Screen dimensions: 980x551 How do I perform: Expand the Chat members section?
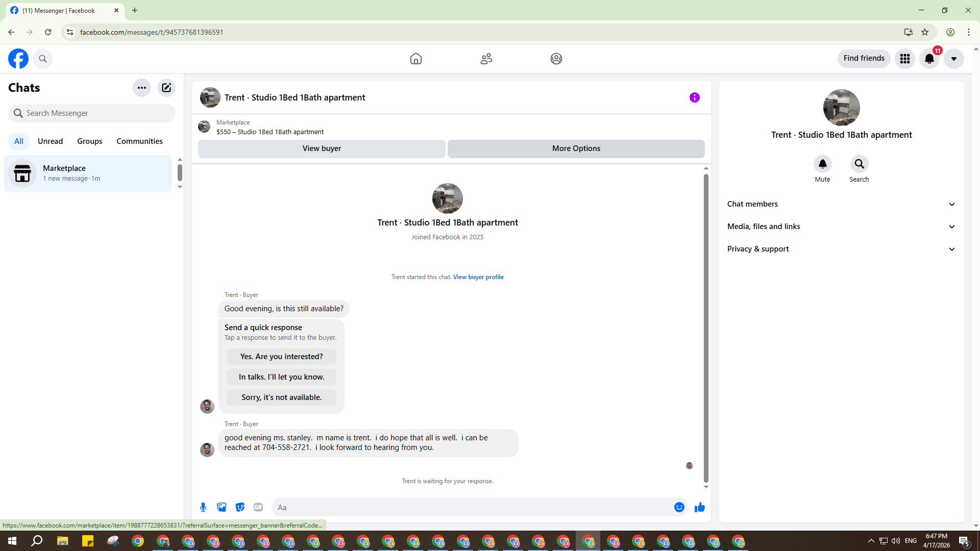(x=841, y=204)
